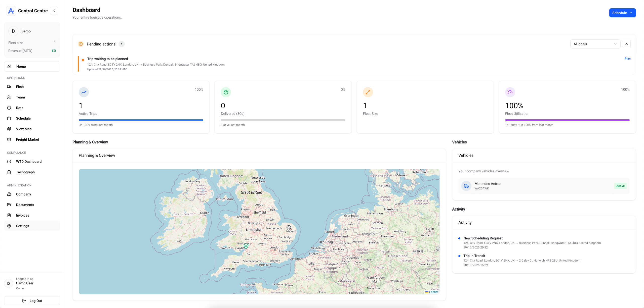Open the Company administration page
This screenshot has width=644, height=308.
(x=23, y=194)
